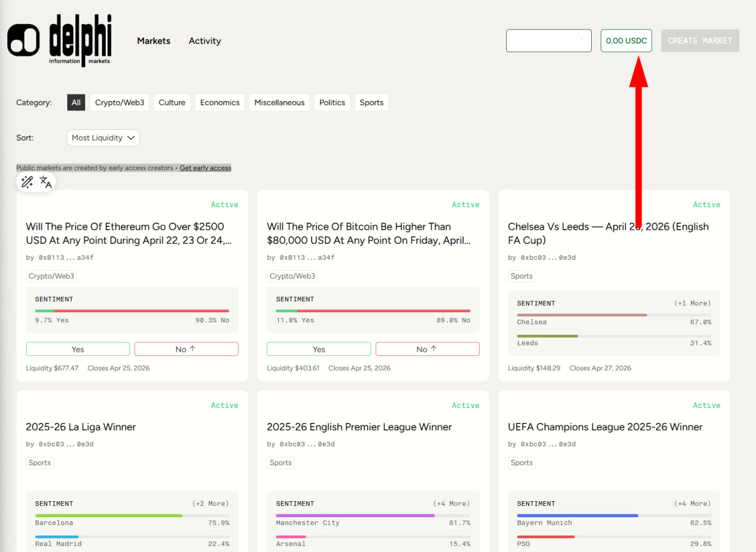Open the Most Liquidity sort dropdown

pos(103,138)
